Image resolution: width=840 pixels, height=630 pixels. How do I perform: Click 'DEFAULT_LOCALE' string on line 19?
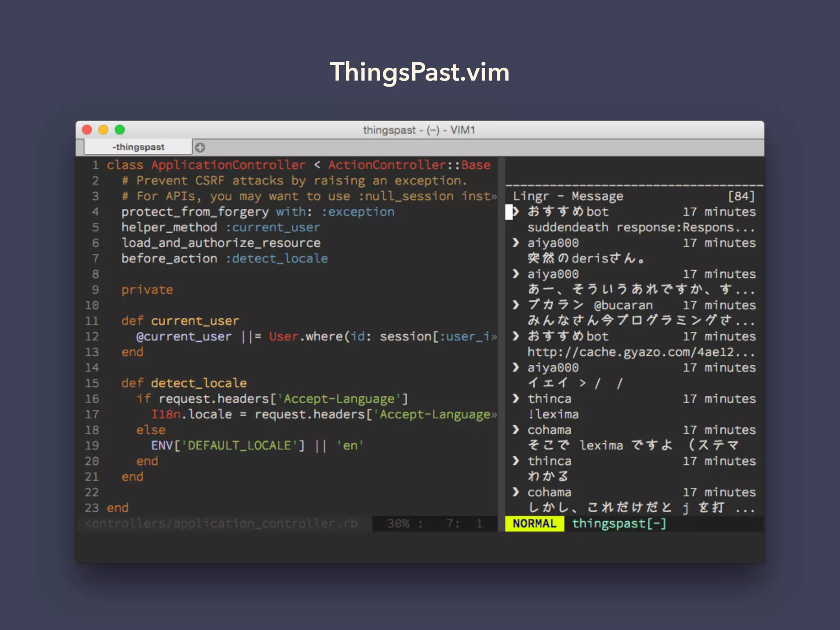coord(240,446)
